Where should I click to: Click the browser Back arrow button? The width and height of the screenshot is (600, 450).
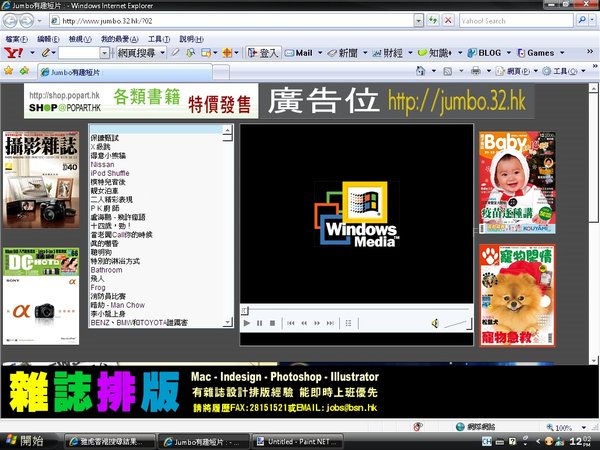pos(12,20)
